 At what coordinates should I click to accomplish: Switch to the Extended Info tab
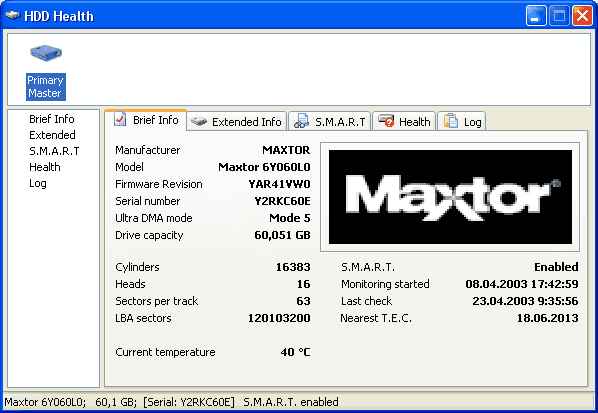coord(237,122)
